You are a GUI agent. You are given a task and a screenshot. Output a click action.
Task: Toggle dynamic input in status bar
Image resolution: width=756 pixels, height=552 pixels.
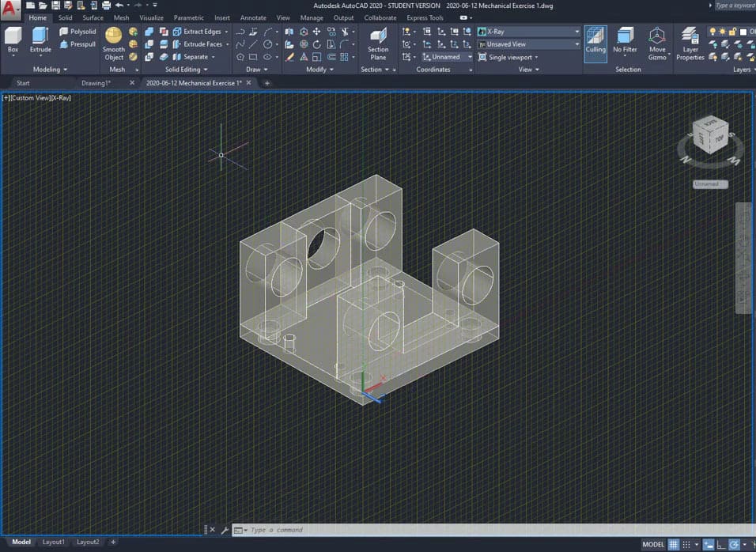(x=709, y=545)
